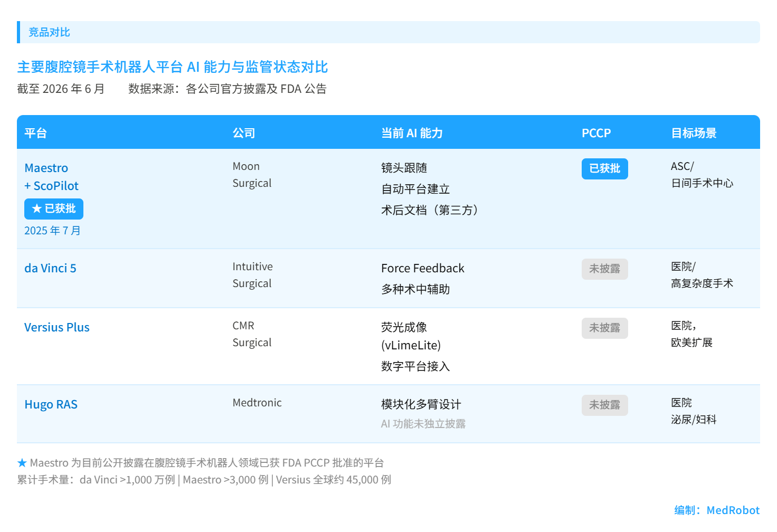777x532 pixels.
Task: Click the PCCP column header
Action: click(596, 133)
